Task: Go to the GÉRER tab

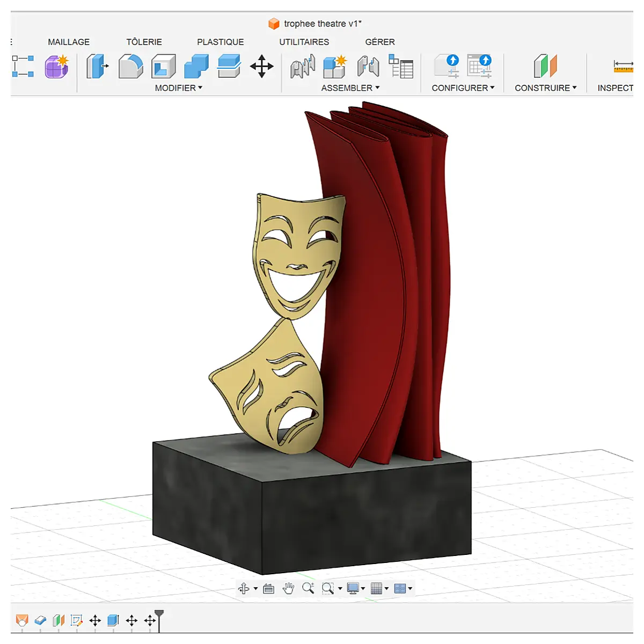Action: pos(380,42)
